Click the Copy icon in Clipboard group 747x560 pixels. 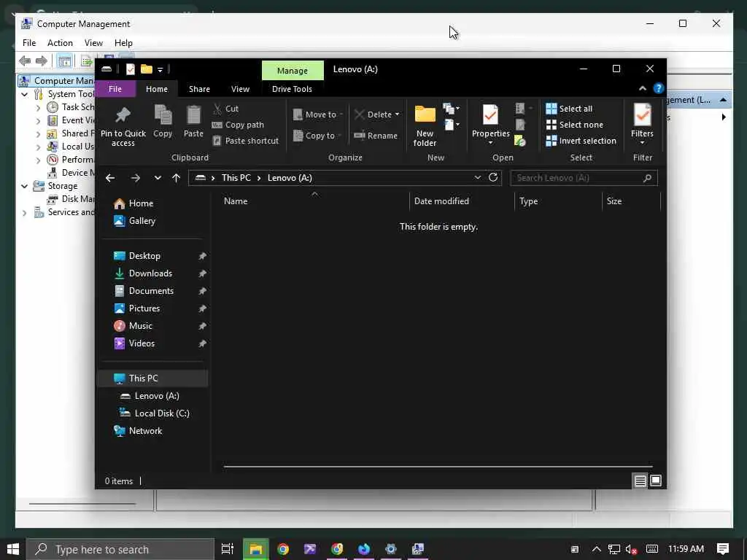point(163,115)
